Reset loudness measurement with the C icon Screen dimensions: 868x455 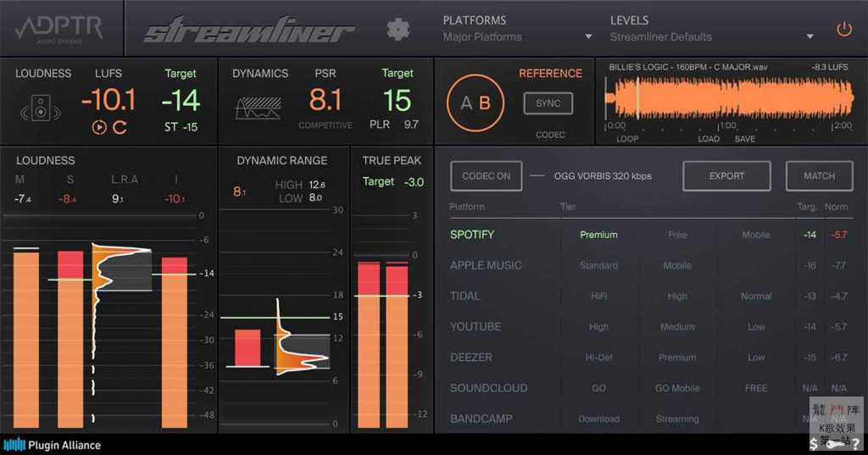pos(120,127)
